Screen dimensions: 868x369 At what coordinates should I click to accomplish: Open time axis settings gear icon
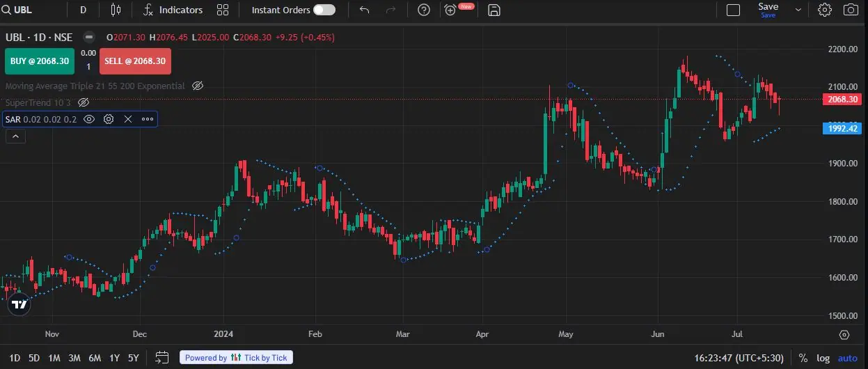[844, 335]
